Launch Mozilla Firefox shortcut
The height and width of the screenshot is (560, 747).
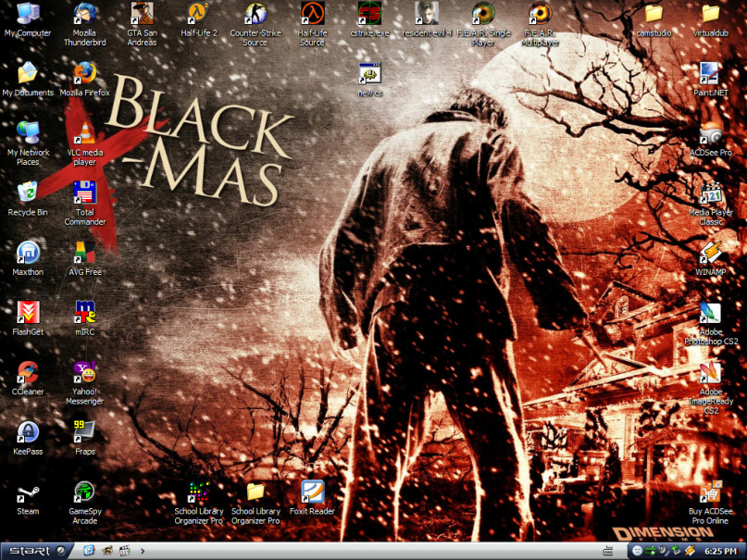pos(85,80)
